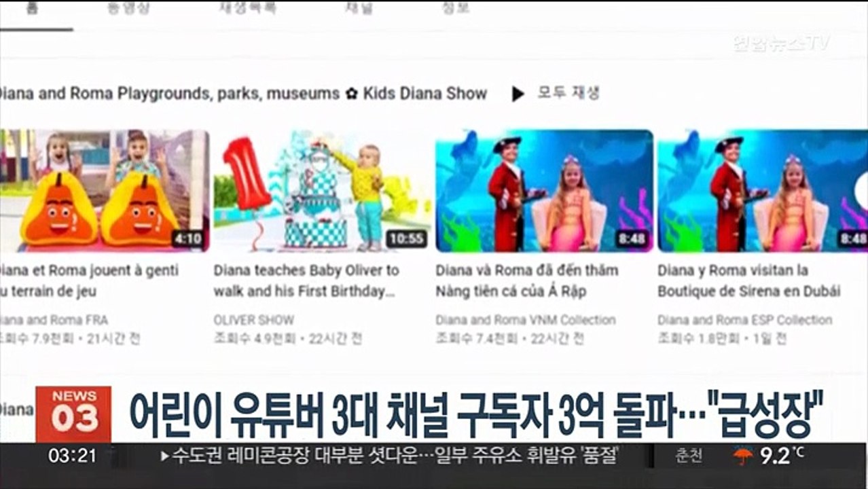Viewport: 868px width, 489px height.
Task: Click the news headline about 어린이 유튜버
Action: pos(476,415)
